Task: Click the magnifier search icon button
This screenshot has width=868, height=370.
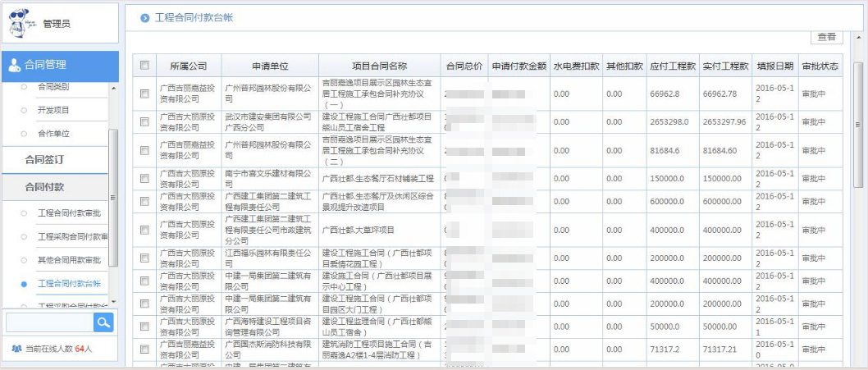Action: click(103, 323)
